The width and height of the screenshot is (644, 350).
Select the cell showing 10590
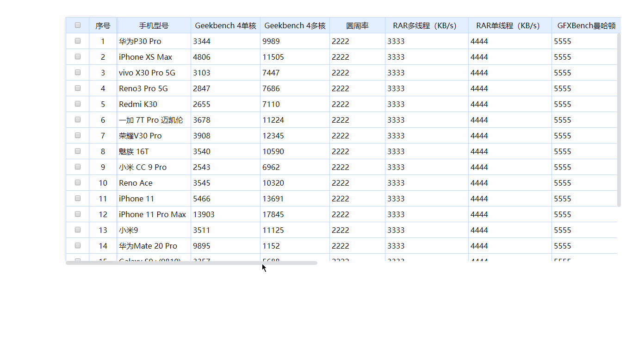[x=295, y=151]
